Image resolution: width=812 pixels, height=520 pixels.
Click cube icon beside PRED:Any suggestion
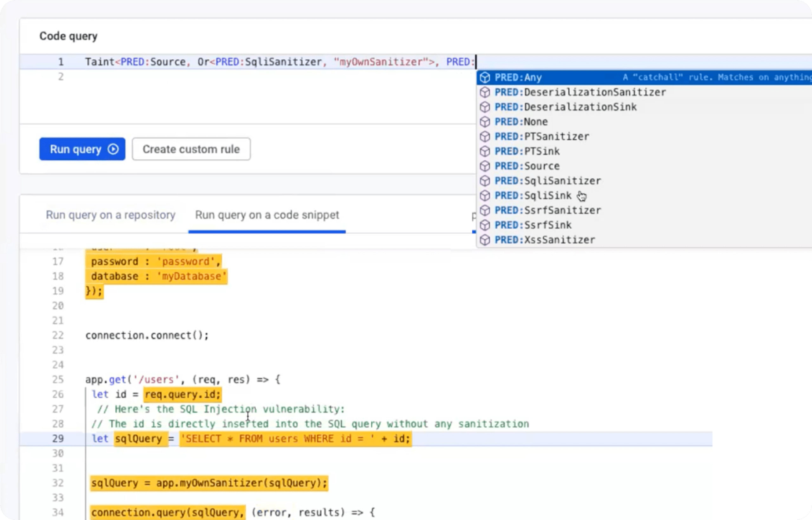485,77
